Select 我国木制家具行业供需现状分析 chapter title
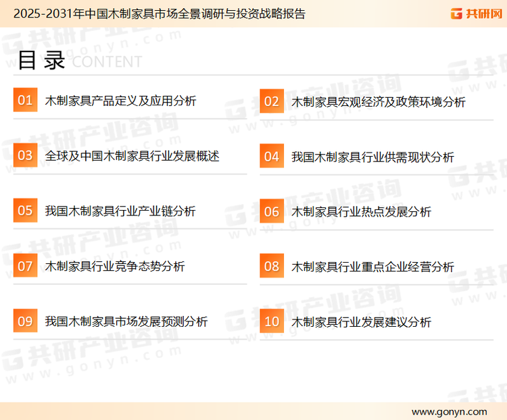The image size is (507, 420). pos(372,157)
